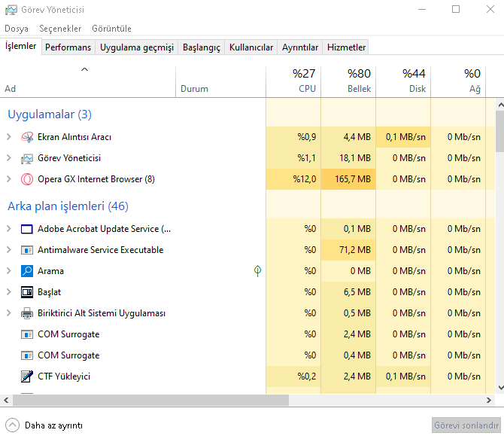
Task: Click the COM Surrogate icon with 0,4 MB
Action: click(27, 355)
